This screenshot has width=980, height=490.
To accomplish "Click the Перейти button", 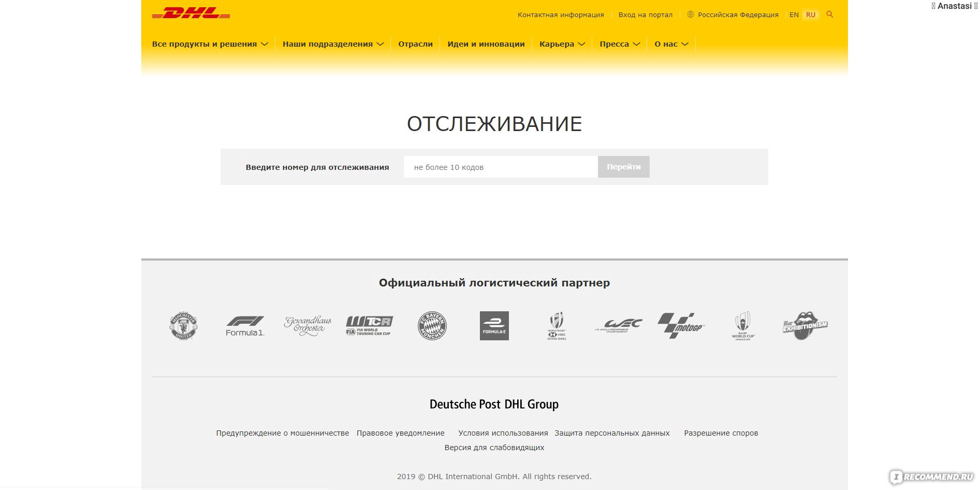I will point(624,167).
